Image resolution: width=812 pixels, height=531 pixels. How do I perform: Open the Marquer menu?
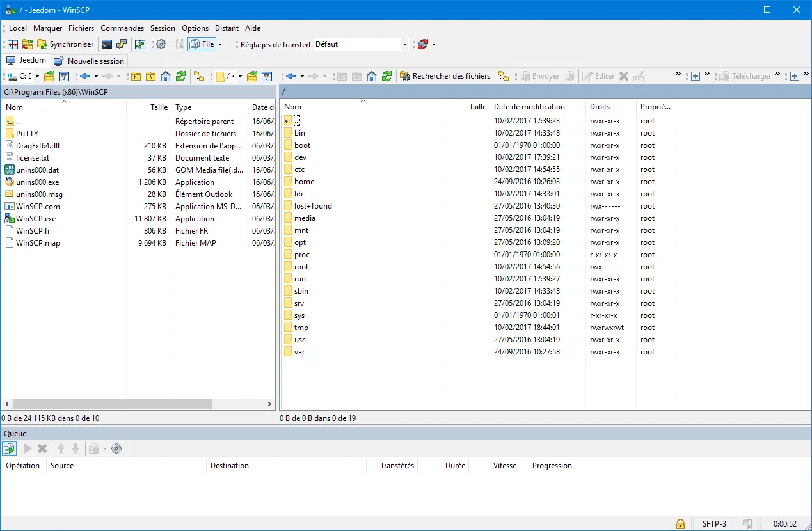(48, 28)
